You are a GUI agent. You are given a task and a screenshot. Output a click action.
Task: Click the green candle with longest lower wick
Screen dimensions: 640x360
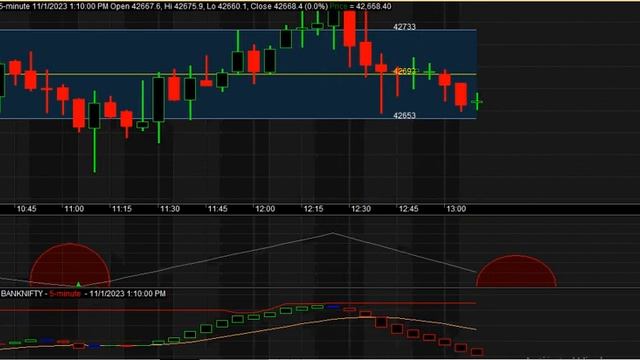[94, 131]
